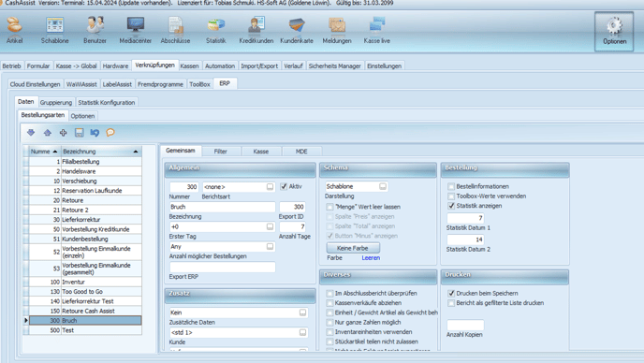Screen dimensions: 644x363
Task: Open the Hardware tab
Action: point(115,65)
